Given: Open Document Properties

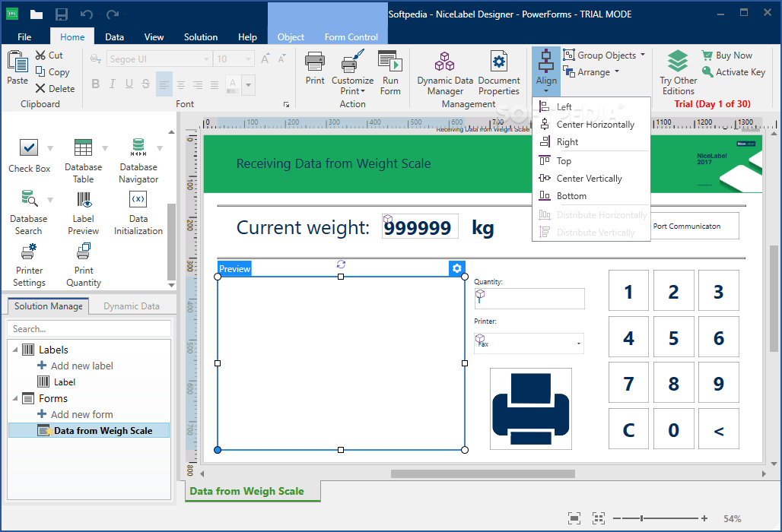Looking at the screenshot, I should click(x=499, y=73).
